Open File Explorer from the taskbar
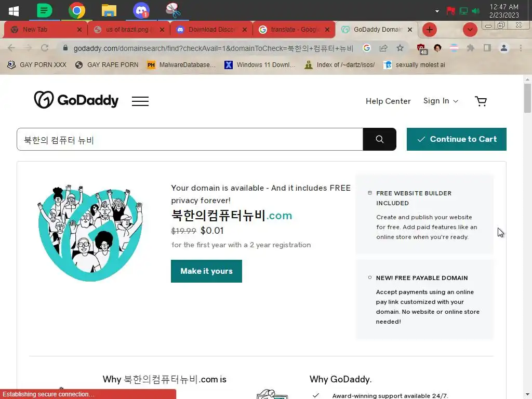 click(109, 10)
